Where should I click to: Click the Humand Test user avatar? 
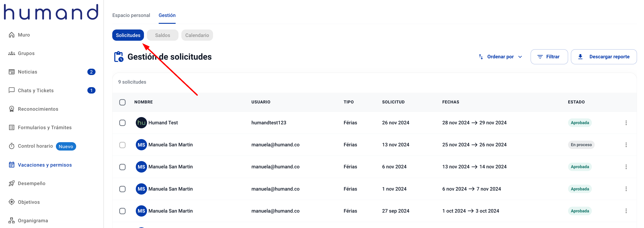point(141,123)
